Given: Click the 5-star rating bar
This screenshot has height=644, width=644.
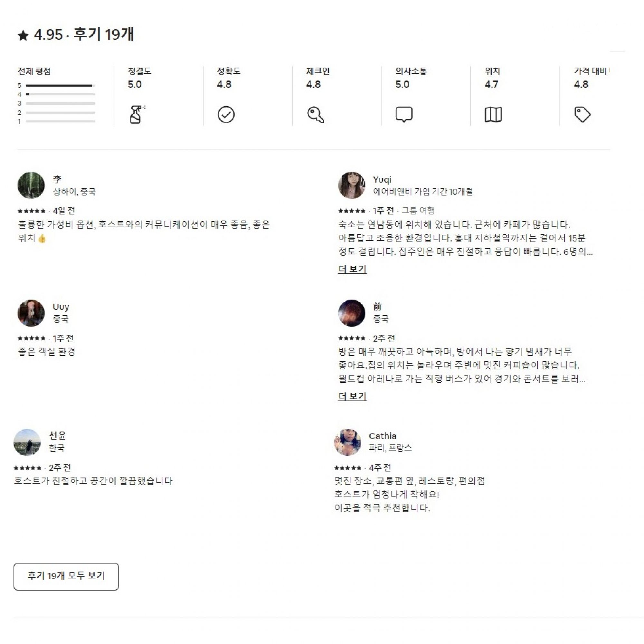Looking at the screenshot, I should pos(60,86).
